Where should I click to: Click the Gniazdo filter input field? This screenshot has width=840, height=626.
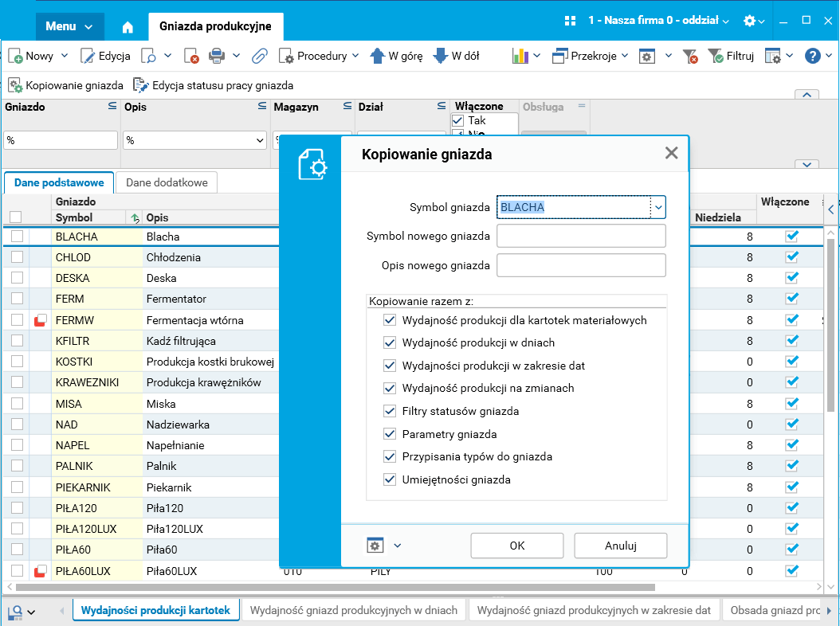pyautogui.click(x=61, y=140)
